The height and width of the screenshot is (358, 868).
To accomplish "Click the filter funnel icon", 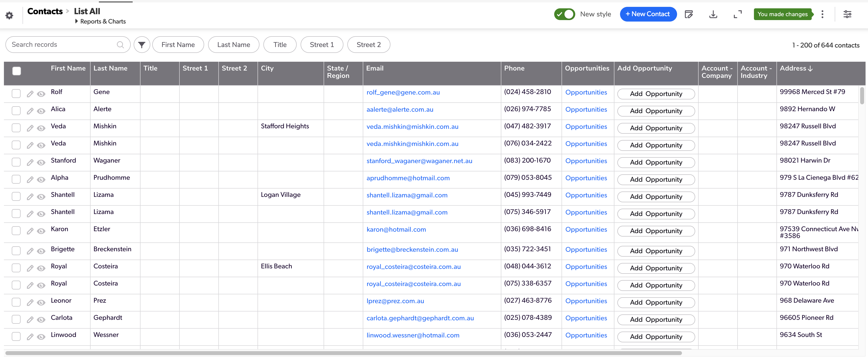I will click(142, 45).
